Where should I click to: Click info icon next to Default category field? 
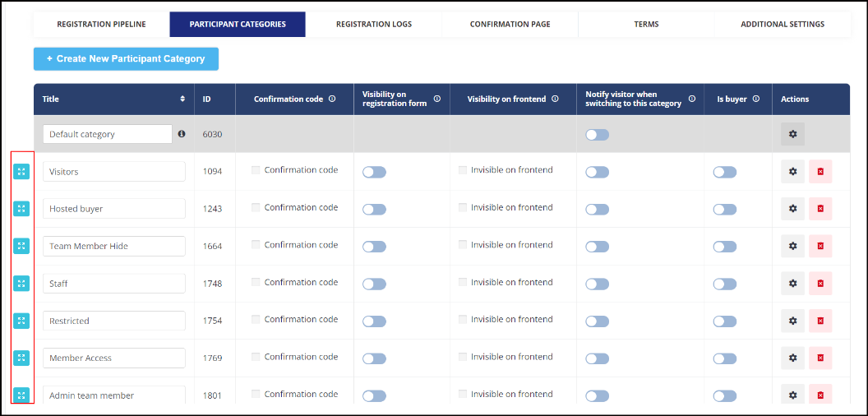pyautogui.click(x=182, y=134)
